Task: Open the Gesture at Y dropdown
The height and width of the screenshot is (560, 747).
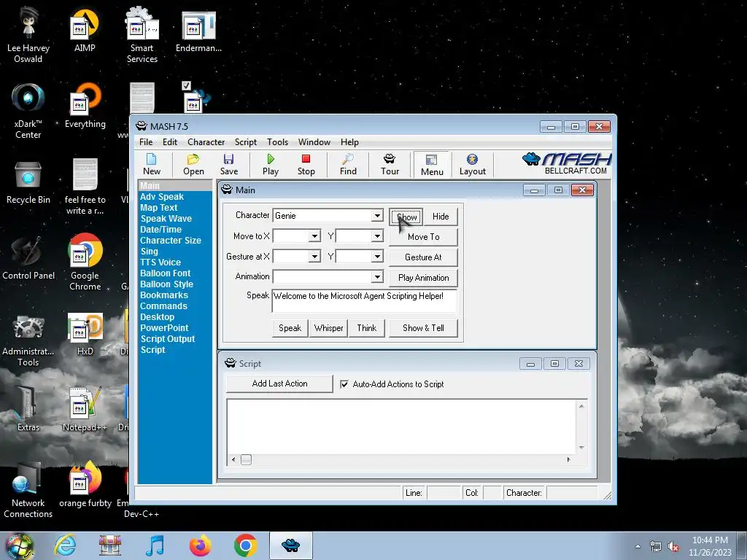Action: tap(377, 257)
